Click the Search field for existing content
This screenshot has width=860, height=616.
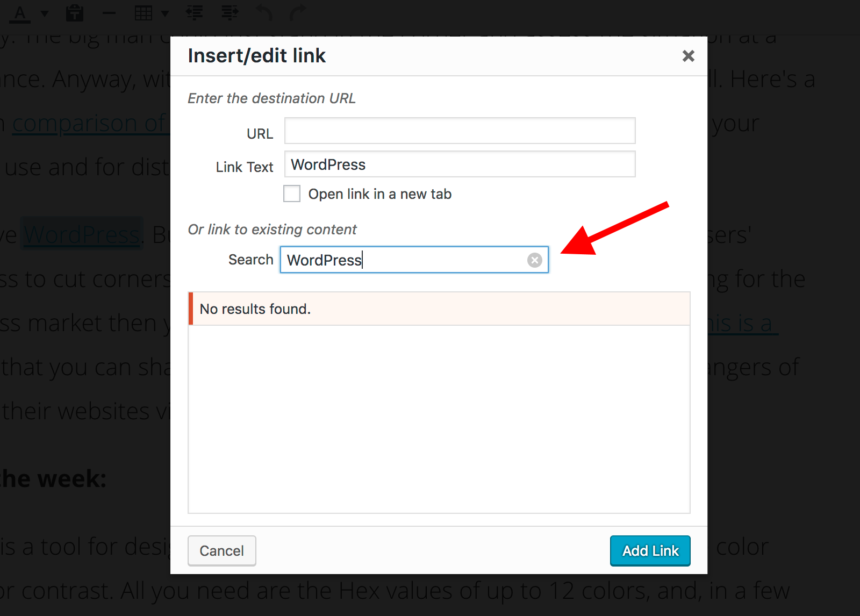(x=414, y=260)
